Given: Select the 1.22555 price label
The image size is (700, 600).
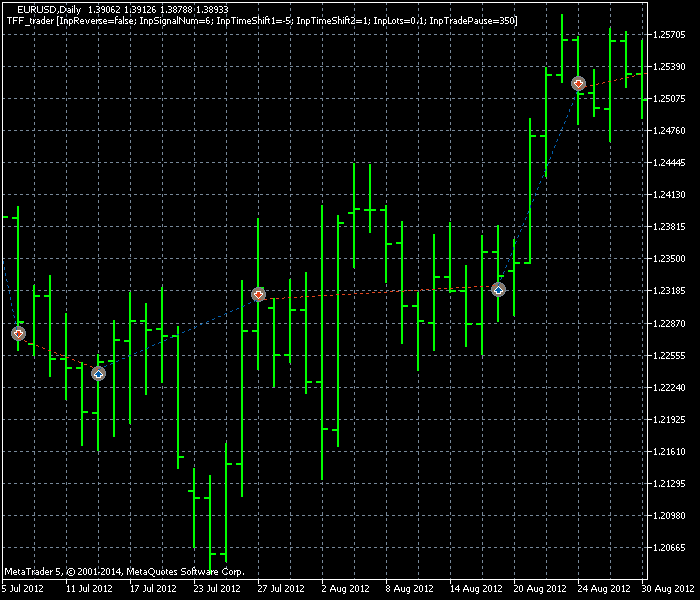Looking at the screenshot, I should click(669, 355).
